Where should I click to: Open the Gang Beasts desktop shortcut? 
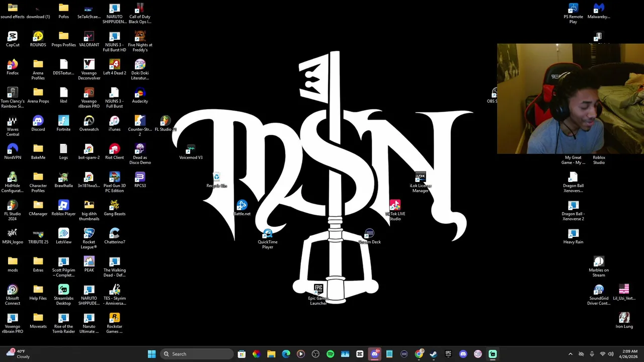pos(115,208)
